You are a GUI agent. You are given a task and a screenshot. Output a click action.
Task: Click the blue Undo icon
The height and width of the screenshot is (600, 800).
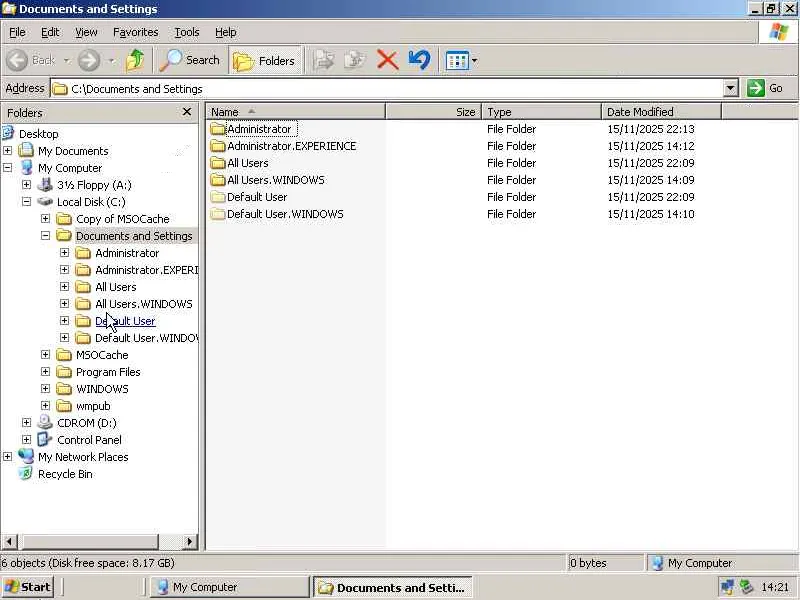(419, 61)
